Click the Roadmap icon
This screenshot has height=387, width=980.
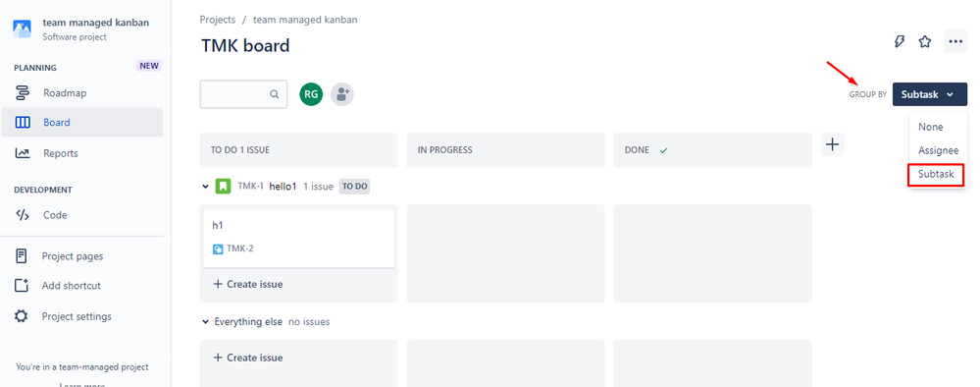(23, 93)
